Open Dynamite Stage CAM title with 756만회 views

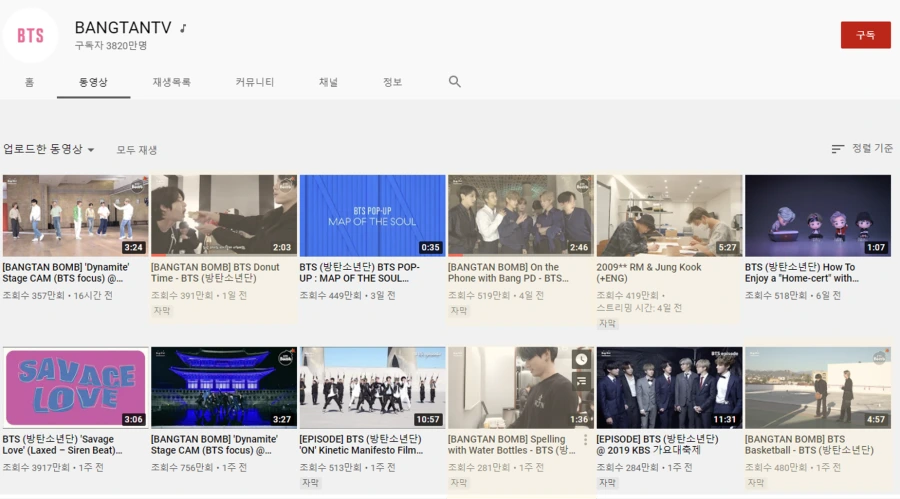pos(214,444)
